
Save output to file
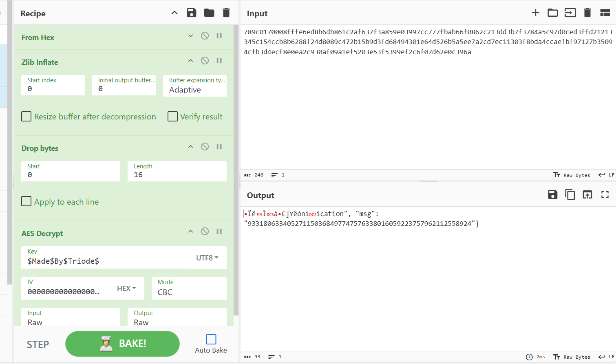[x=552, y=195]
